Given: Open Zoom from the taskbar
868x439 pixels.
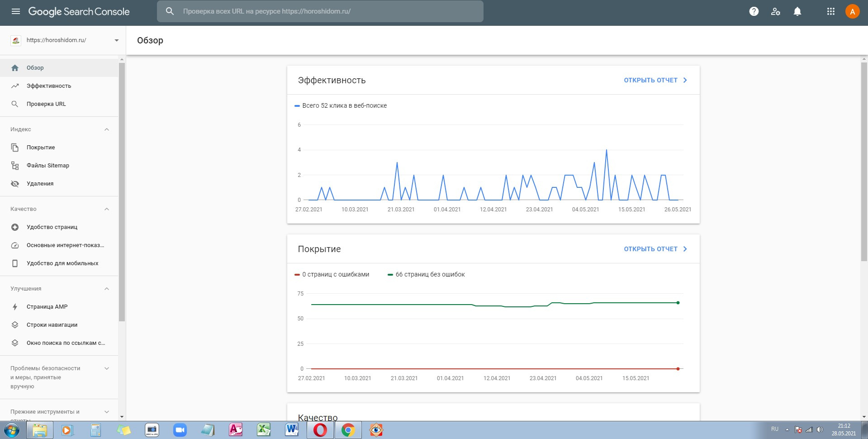Looking at the screenshot, I should pyautogui.click(x=180, y=430).
